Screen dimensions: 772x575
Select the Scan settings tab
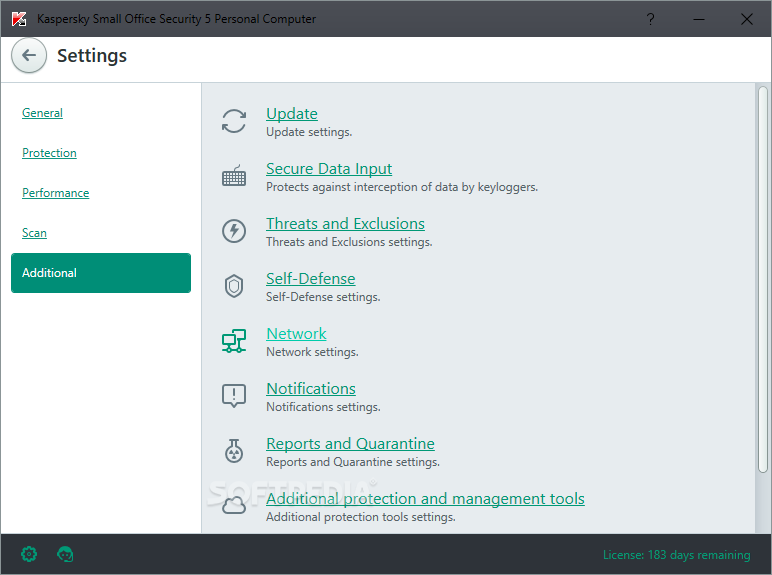[34, 232]
